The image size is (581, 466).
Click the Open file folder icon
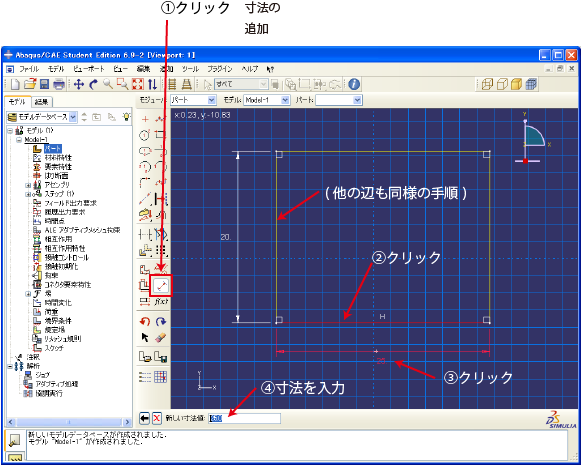(x=30, y=84)
